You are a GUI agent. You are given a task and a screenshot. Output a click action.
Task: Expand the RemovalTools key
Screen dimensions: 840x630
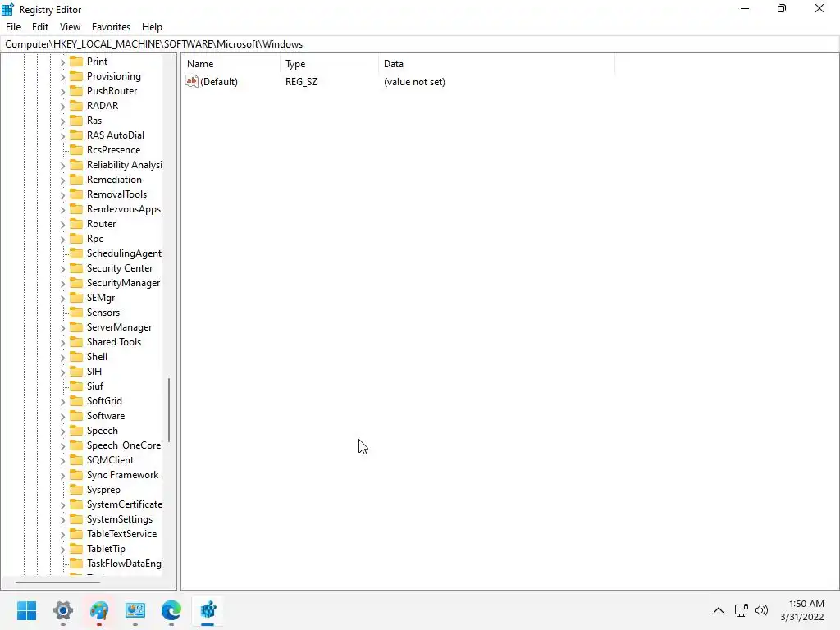click(x=62, y=195)
